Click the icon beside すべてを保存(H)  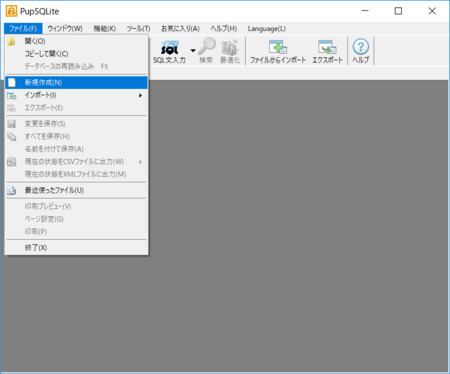12,136
